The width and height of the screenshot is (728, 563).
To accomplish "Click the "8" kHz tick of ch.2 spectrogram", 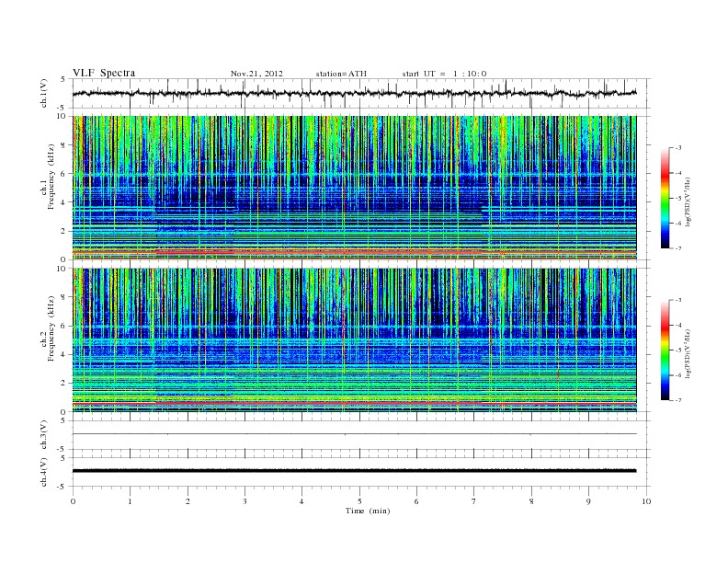I will [x=63, y=297].
